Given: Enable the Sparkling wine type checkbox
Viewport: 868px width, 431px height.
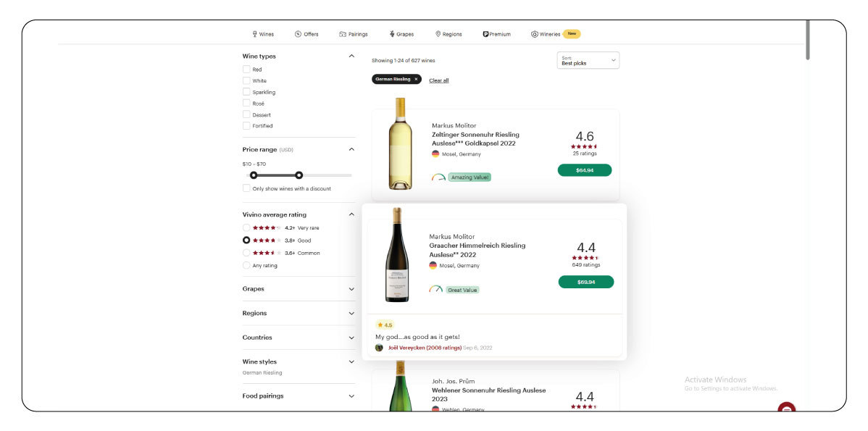Looking at the screenshot, I should click(246, 92).
